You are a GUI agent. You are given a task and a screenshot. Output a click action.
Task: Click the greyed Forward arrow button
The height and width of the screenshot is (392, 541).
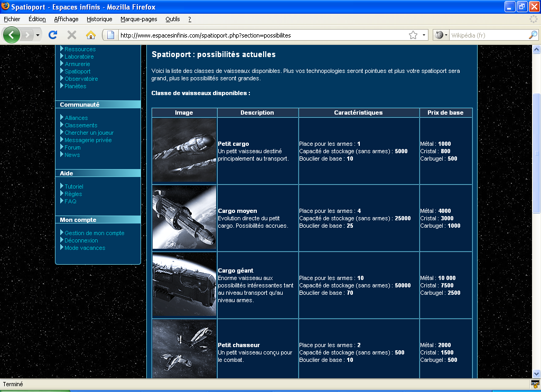[x=27, y=35]
